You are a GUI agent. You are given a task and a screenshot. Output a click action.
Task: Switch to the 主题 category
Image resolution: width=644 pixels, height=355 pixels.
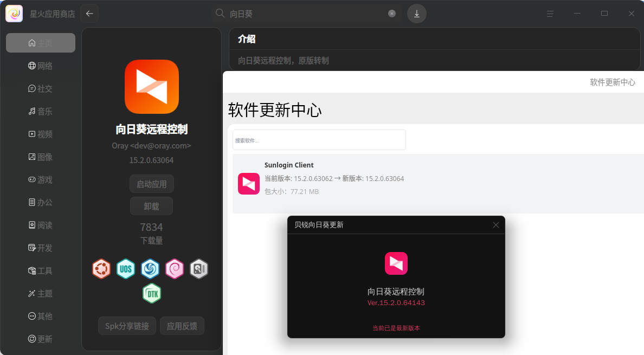click(41, 293)
